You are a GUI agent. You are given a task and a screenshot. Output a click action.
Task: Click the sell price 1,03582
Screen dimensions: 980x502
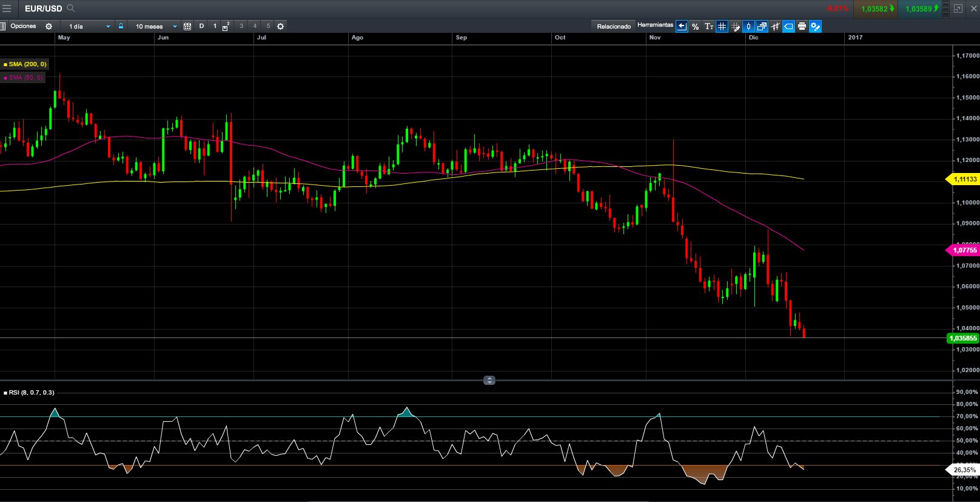(874, 9)
